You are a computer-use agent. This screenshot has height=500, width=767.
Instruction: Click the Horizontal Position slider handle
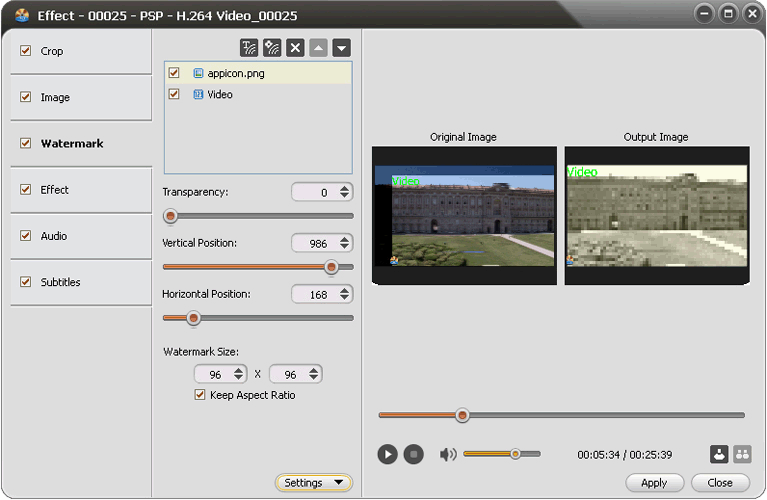[194, 318]
